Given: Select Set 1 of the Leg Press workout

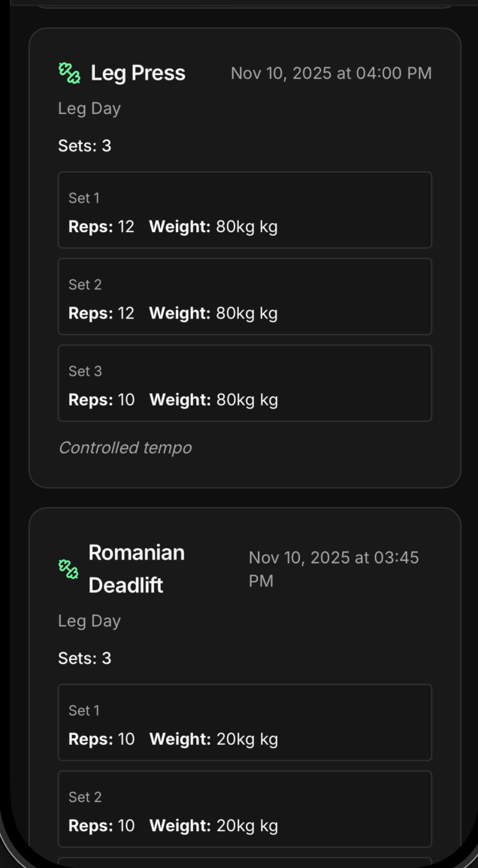Looking at the screenshot, I should pos(245,209).
